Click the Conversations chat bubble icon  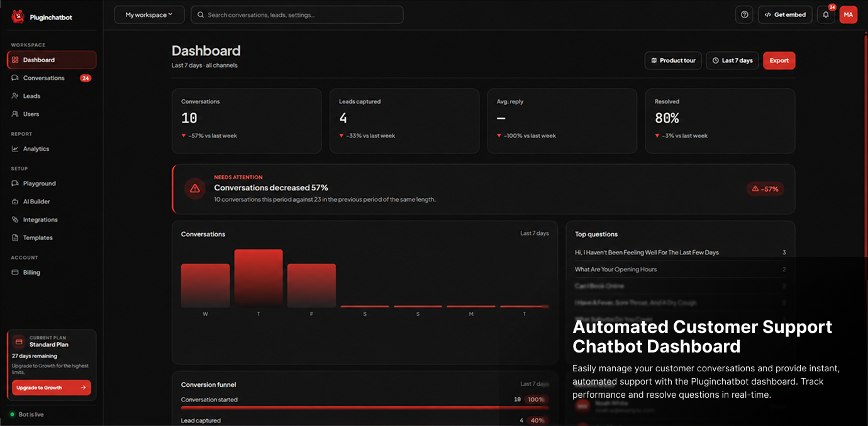pos(15,78)
